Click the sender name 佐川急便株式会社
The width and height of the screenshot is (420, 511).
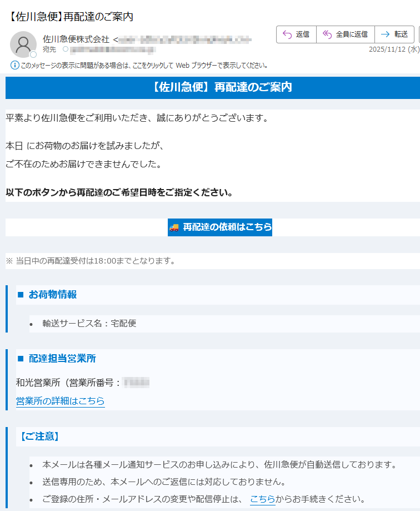[76, 39]
